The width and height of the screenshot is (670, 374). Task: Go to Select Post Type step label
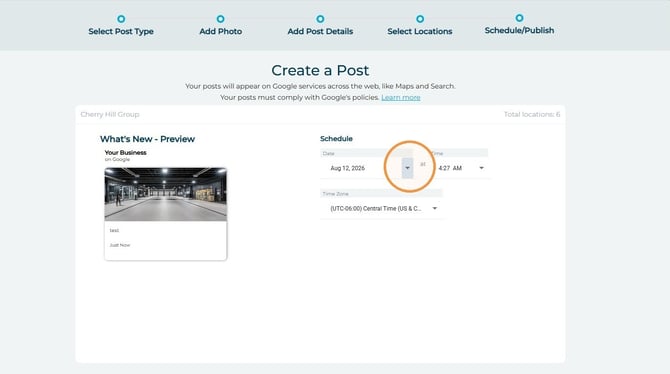(x=121, y=31)
